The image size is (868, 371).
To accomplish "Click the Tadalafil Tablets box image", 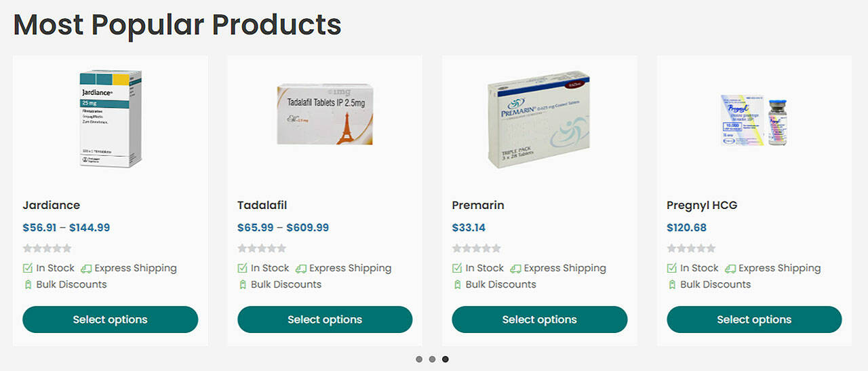I will 325,113.
